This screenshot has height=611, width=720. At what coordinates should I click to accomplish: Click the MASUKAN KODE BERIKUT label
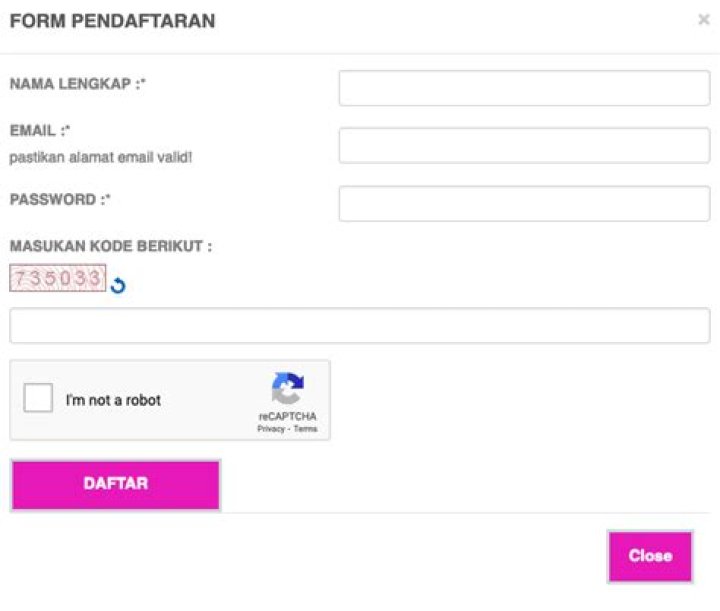tap(110, 246)
